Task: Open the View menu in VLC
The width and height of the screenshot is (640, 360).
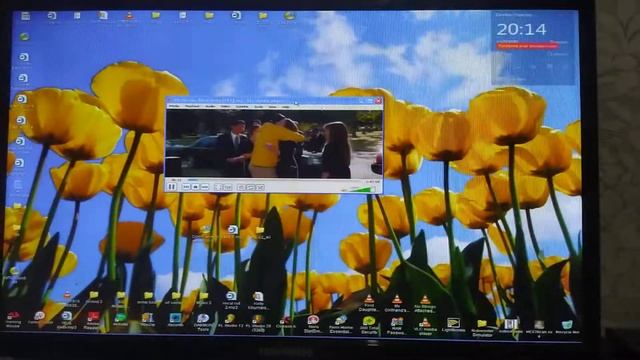Action: [272, 107]
